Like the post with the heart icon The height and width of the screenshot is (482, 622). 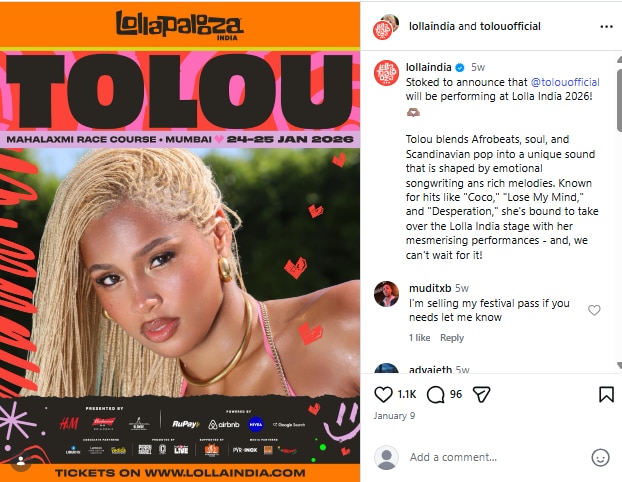pyautogui.click(x=383, y=394)
